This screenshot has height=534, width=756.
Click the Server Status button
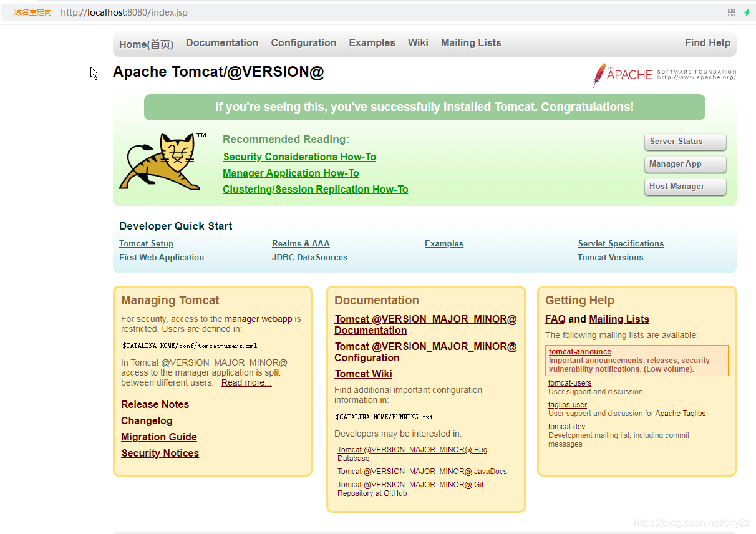point(686,142)
